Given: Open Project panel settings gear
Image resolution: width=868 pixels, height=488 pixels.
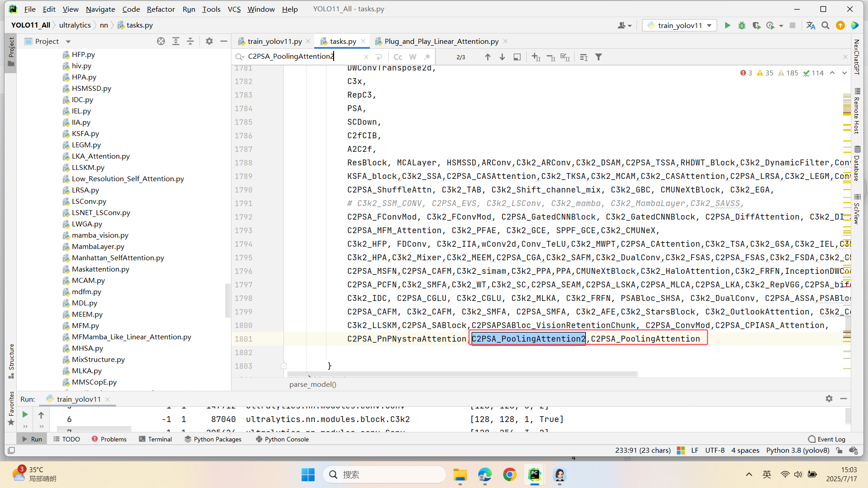Looking at the screenshot, I should tap(209, 41).
